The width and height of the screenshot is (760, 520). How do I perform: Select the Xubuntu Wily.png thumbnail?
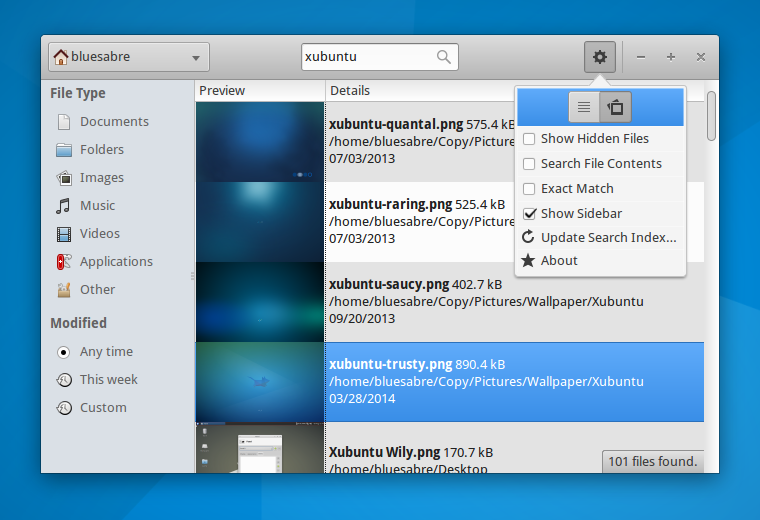click(260, 448)
